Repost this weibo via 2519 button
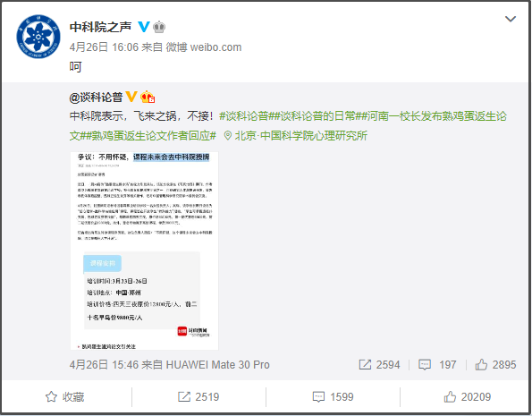Viewport: 532px width, 416px height. 198,396
